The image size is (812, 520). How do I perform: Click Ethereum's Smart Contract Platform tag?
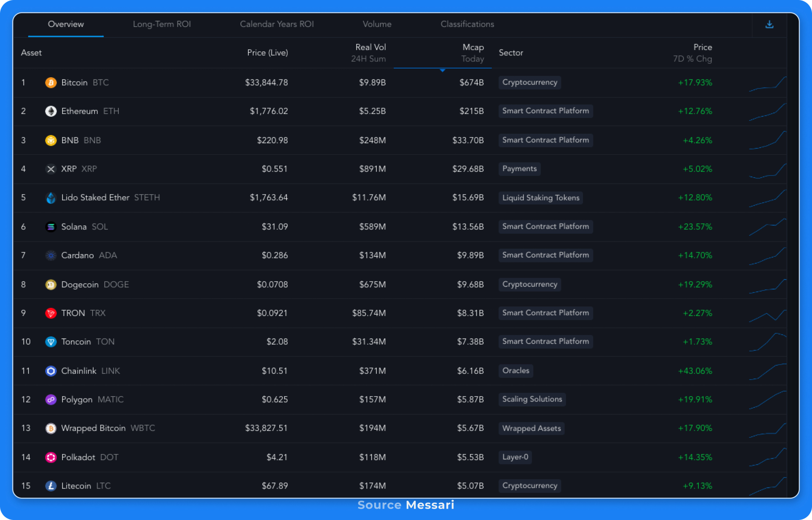coord(546,111)
